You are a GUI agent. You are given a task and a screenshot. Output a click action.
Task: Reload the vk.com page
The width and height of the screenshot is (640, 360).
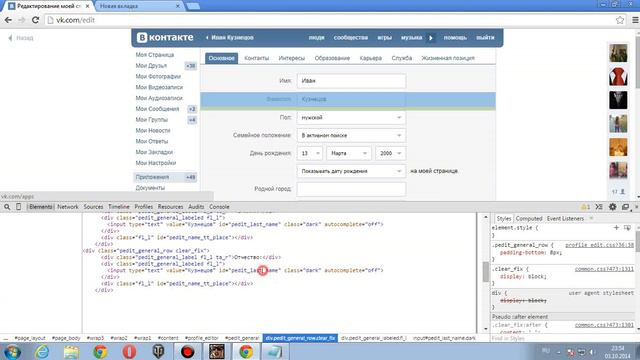pyautogui.click(x=35, y=20)
